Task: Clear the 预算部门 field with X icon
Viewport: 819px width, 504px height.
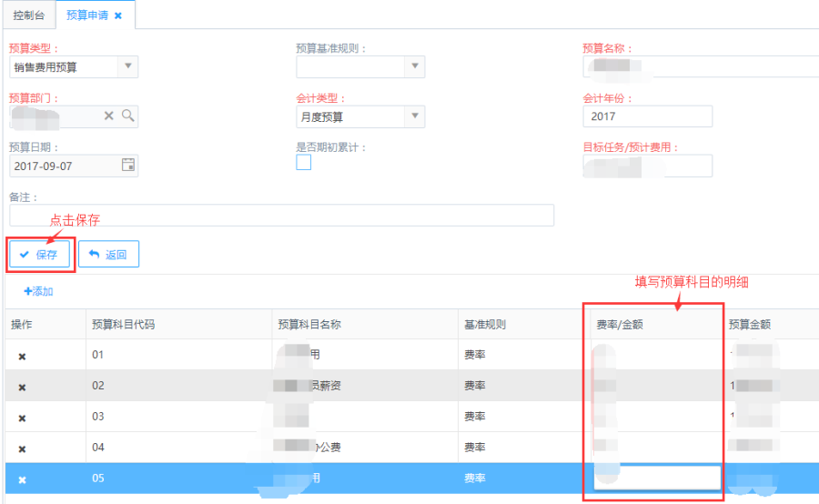Action: pos(109,116)
